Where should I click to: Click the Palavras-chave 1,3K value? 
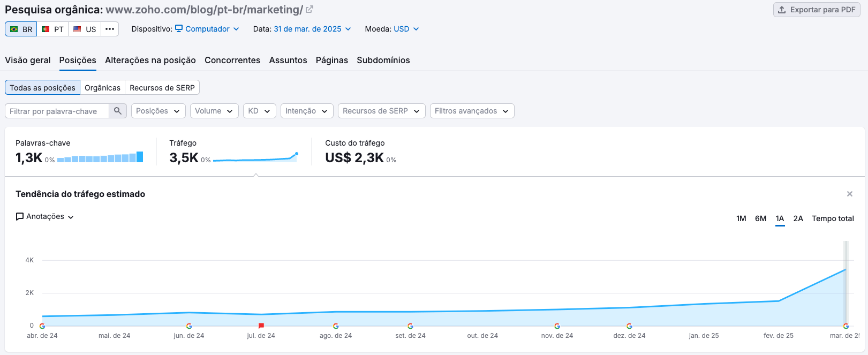[29, 158]
